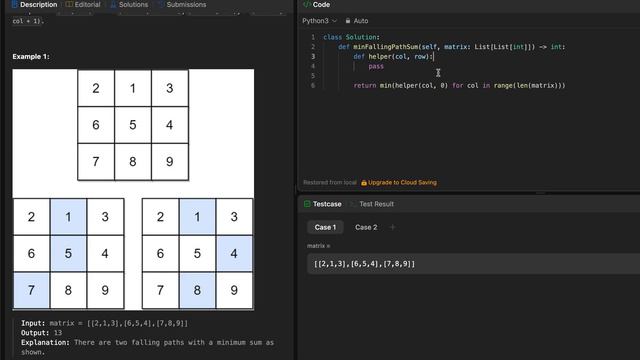This screenshot has width=640, height=360.
Task: Click the Example 1 heading
Action: coord(31,56)
